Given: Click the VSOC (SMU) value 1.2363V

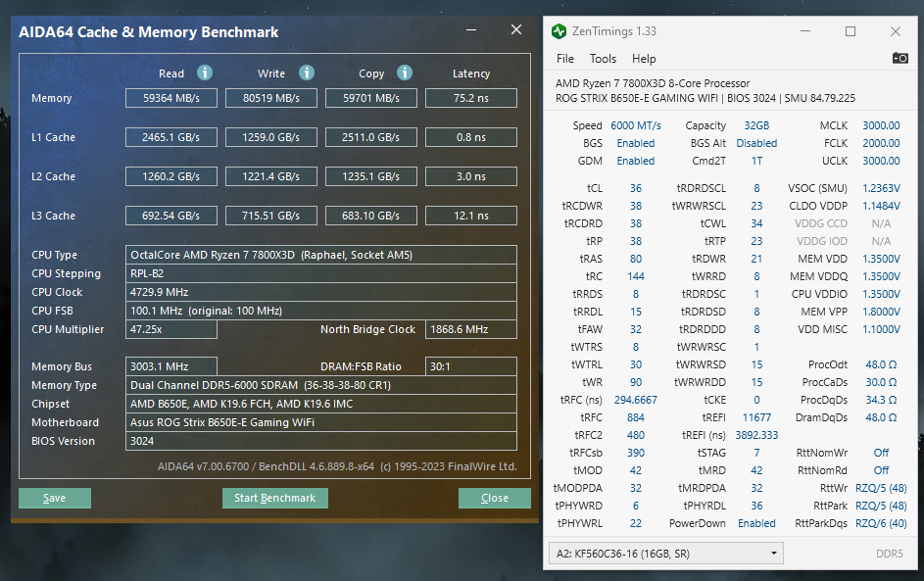Looking at the screenshot, I should click(881, 188).
